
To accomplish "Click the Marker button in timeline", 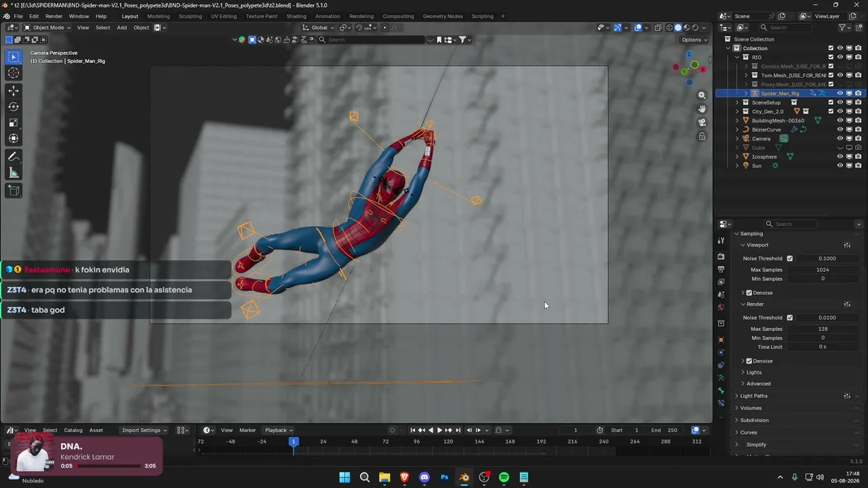I will [248, 430].
